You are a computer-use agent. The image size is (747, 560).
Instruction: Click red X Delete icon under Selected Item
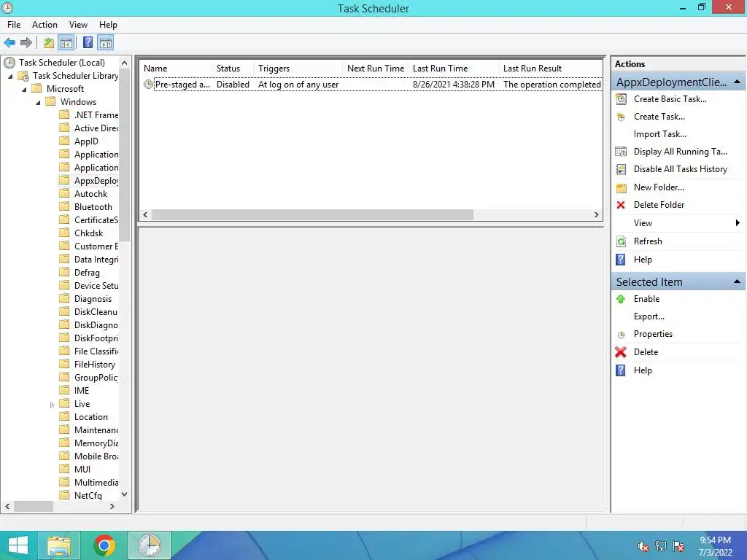pos(621,352)
